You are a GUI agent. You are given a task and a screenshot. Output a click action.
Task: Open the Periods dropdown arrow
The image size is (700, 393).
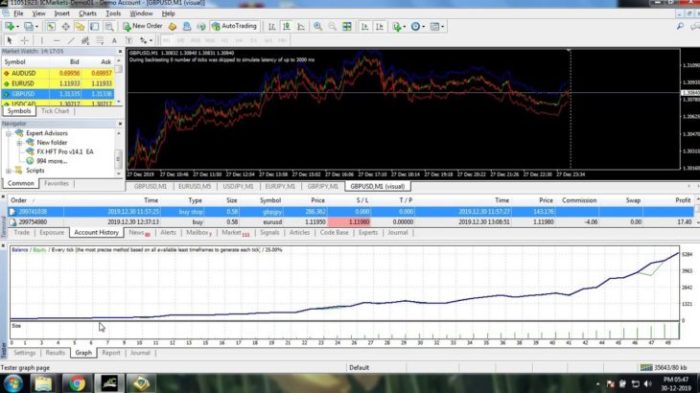point(423,27)
